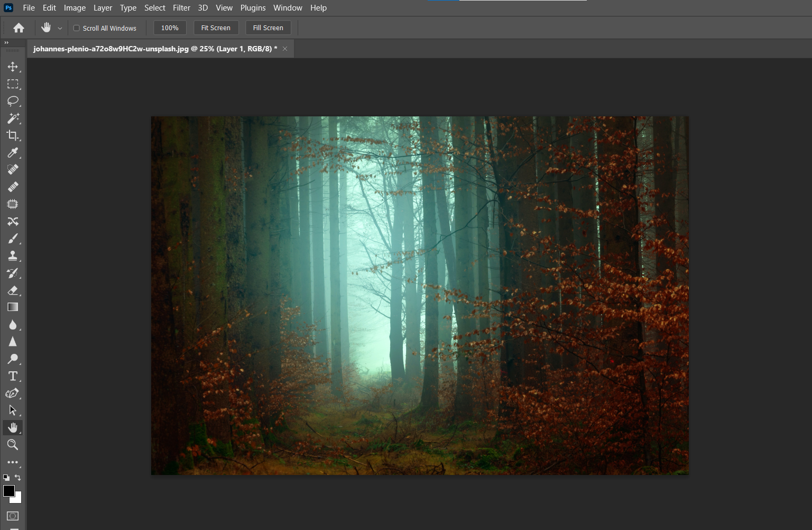Image resolution: width=812 pixels, height=530 pixels.
Task: Click the Fill Screen button
Action: point(268,28)
